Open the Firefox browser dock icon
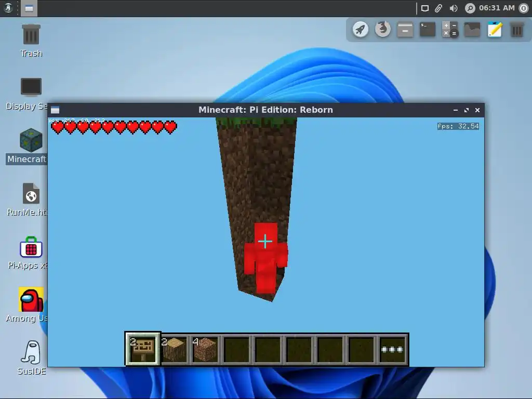 point(383,30)
